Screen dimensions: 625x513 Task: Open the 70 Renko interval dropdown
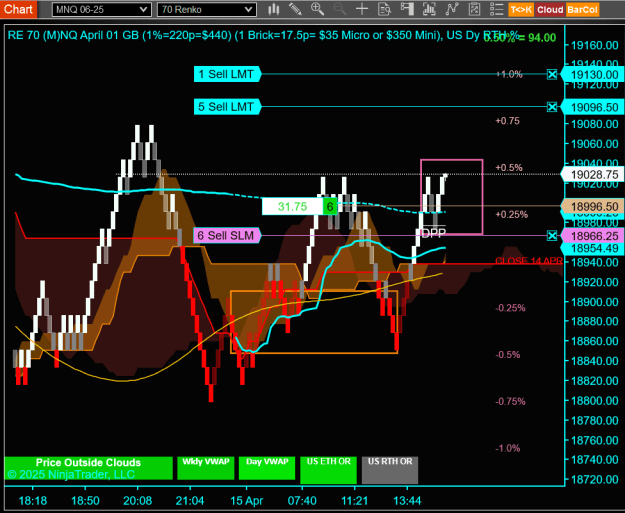pyautogui.click(x=206, y=10)
